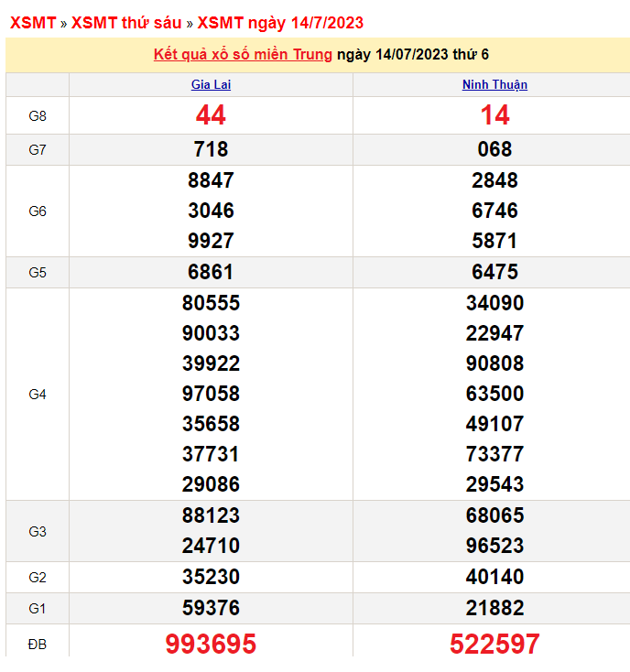
Task: Click the G7 row label
Action: (x=38, y=150)
